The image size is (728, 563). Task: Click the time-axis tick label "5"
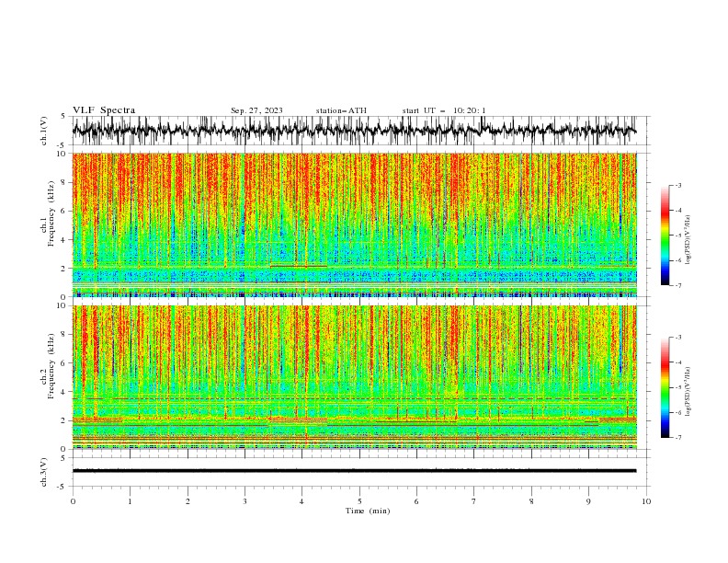(x=359, y=501)
